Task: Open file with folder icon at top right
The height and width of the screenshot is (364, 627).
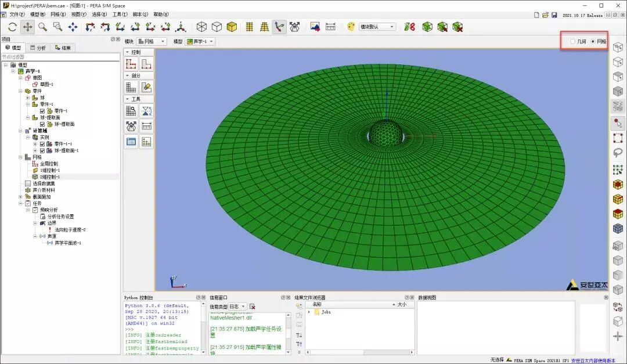Action: 545,15
